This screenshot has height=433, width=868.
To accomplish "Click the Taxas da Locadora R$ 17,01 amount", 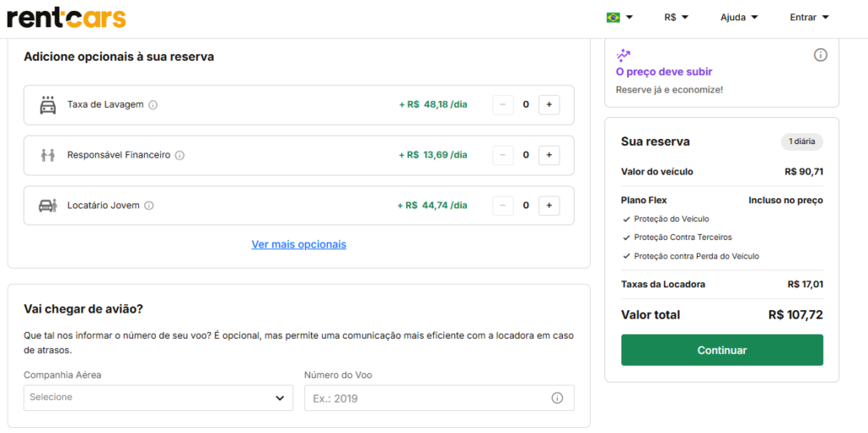I will (x=805, y=285).
